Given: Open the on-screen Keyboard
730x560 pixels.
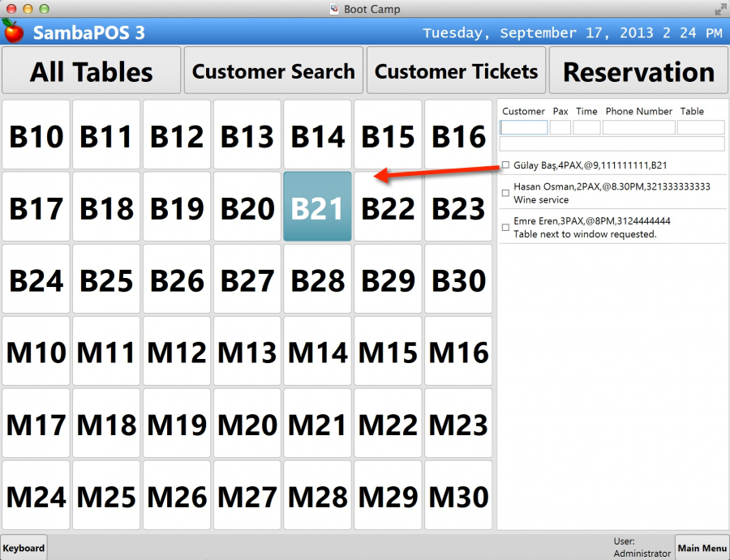Looking at the screenshot, I should pyautogui.click(x=24, y=548).
